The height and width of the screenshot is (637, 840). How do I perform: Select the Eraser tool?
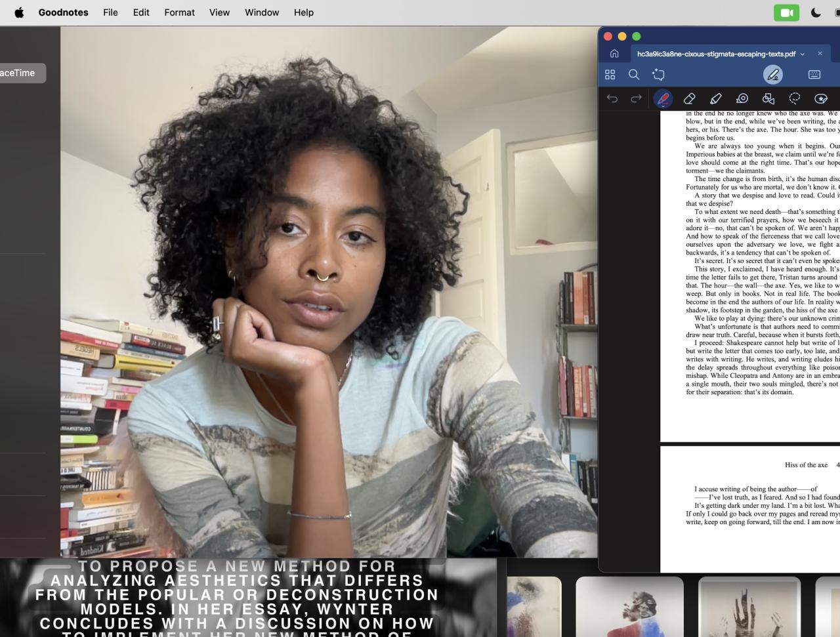pyautogui.click(x=689, y=99)
